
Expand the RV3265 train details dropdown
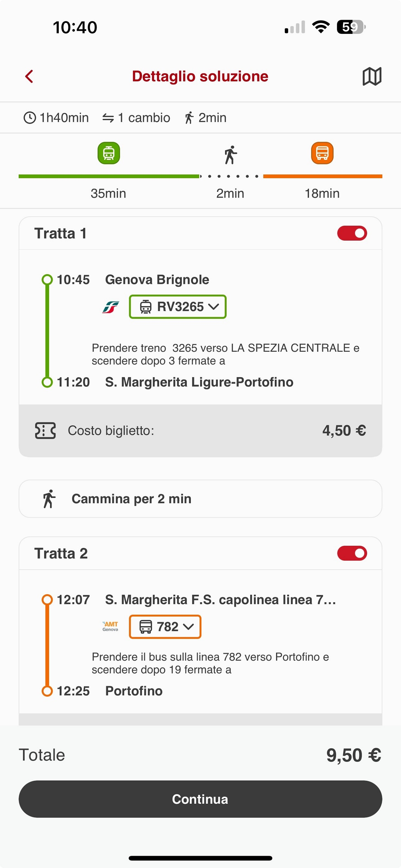coord(178,307)
